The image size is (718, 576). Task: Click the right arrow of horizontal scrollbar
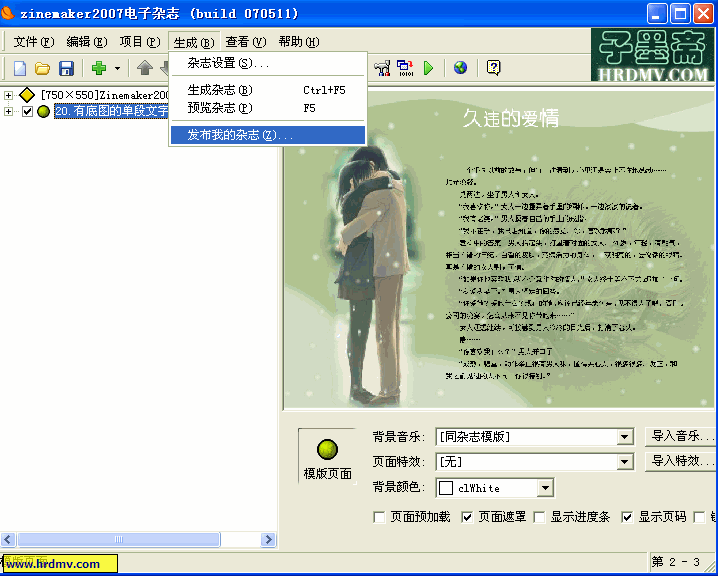point(268,539)
